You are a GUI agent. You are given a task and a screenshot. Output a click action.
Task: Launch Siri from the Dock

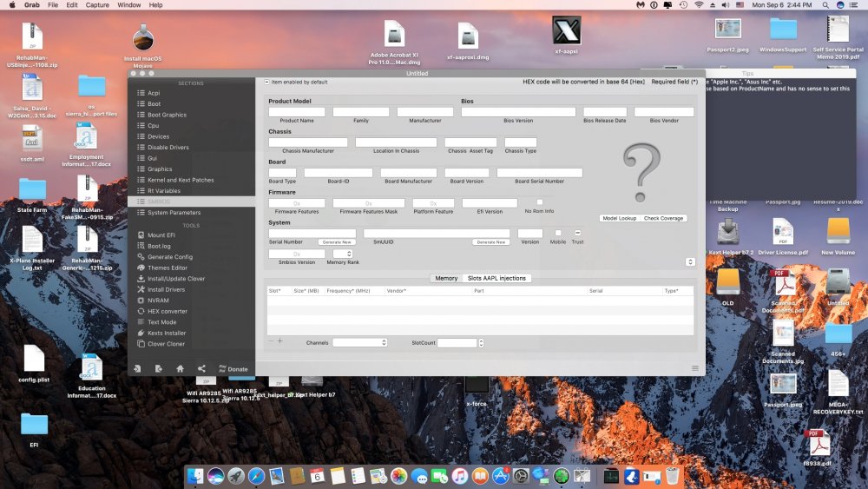click(x=216, y=476)
